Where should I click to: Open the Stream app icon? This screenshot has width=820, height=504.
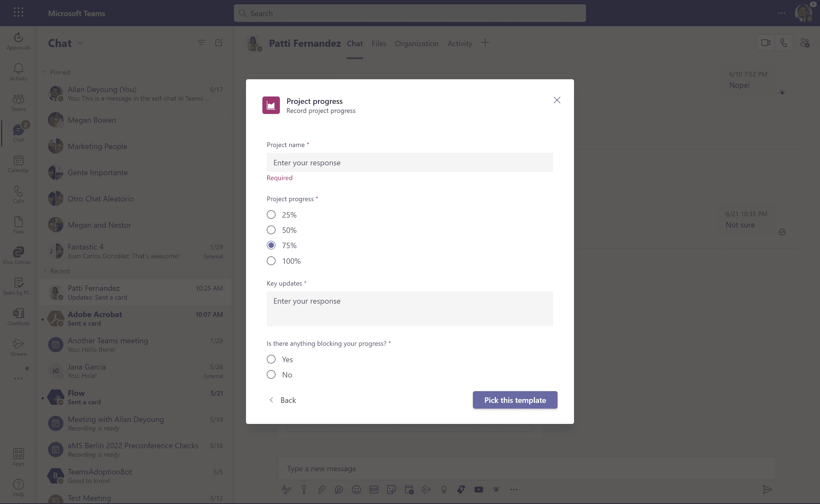(18, 348)
